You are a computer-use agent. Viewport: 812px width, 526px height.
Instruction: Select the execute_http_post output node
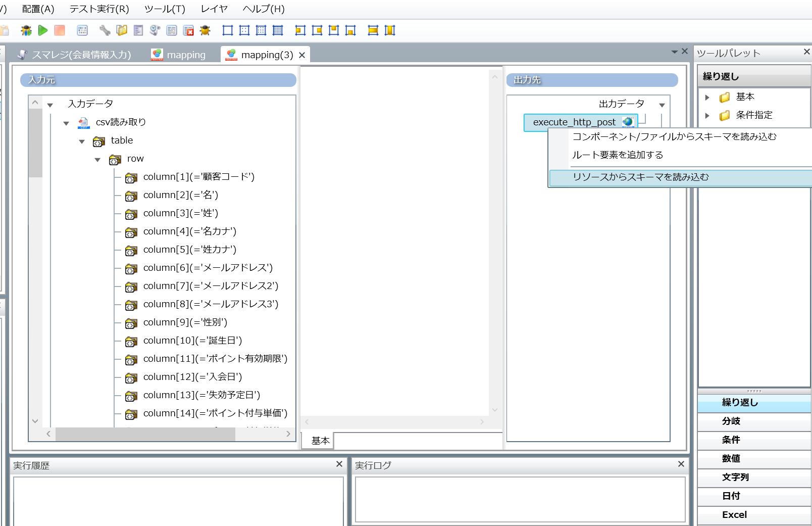(581, 122)
